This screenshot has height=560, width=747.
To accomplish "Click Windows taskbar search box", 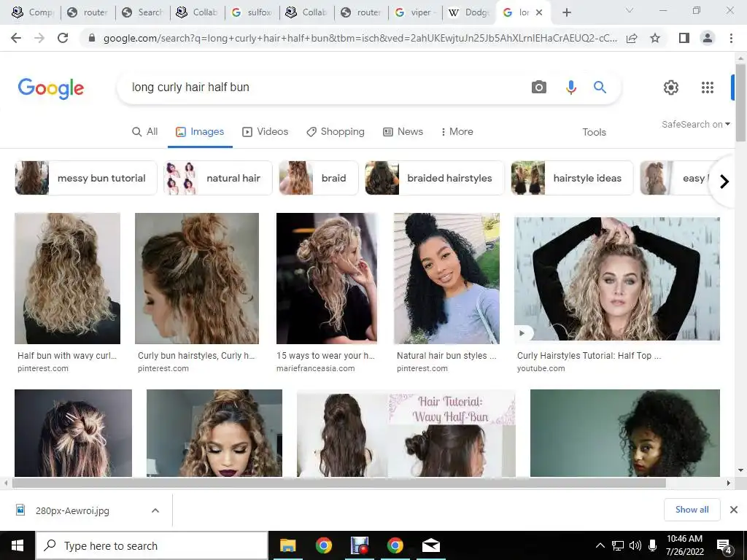I will tap(152, 545).
